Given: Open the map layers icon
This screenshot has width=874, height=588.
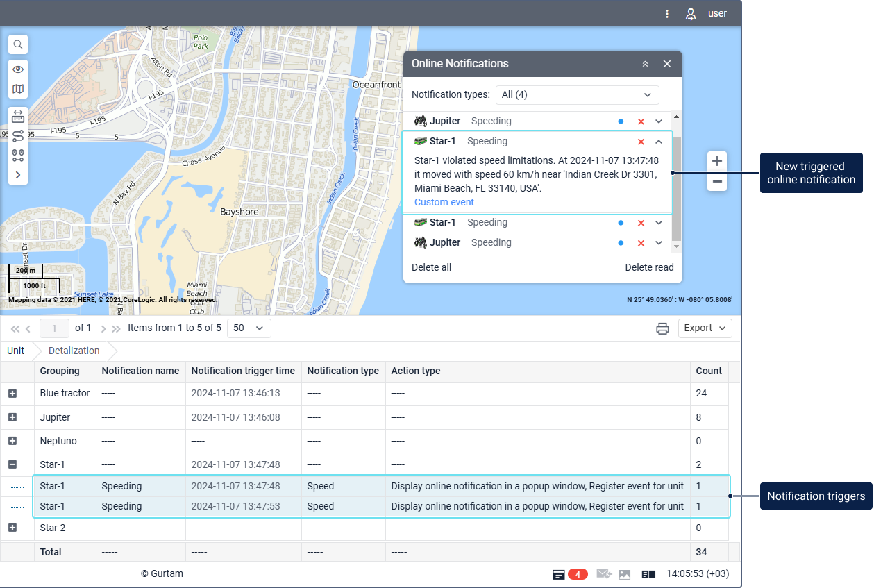Looking at the screenshot, I should [x=18, y=89].
